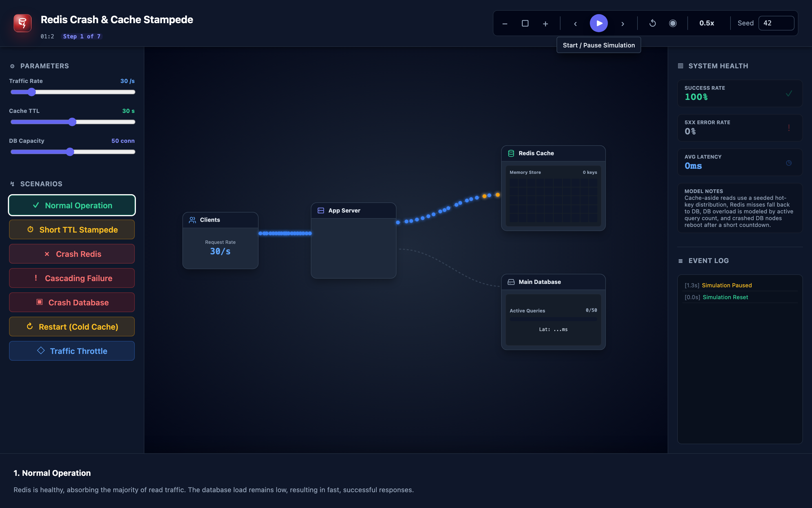
Task: Trigger the Cascading Failure scenario
Action: click(x=72, y=278)
